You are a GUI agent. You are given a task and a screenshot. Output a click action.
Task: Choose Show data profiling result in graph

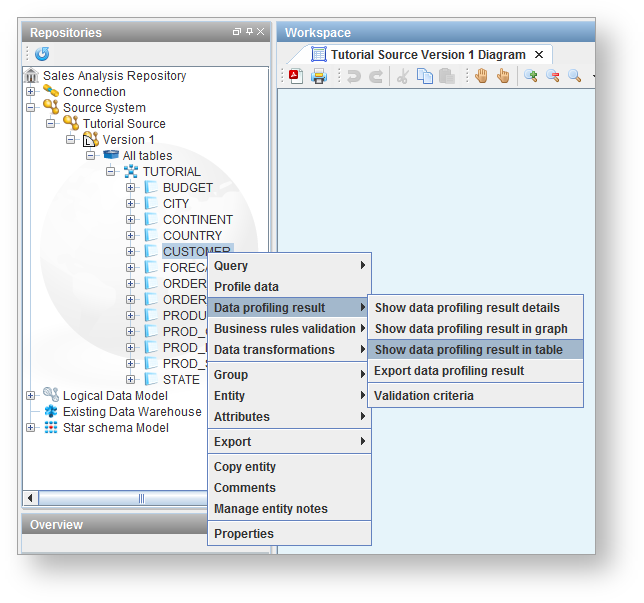pos(476,329)
